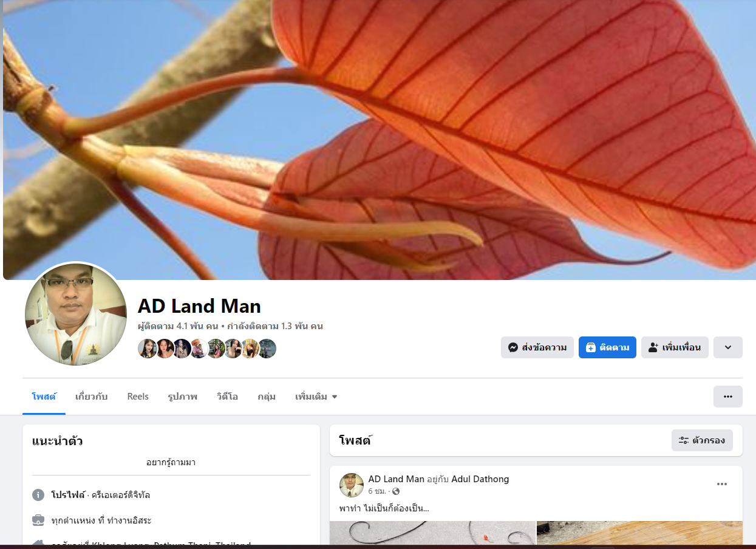Click the briefcase work icon in intro
756x549 pixels.
click(x=38, y=520)
